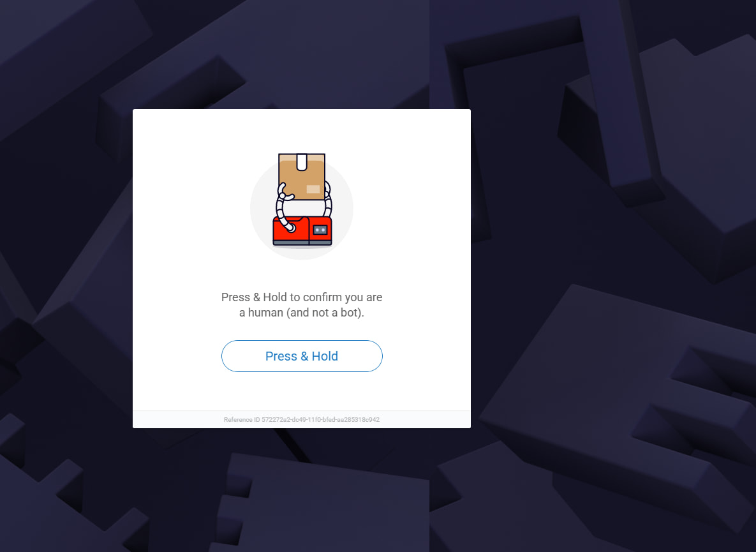Click the blank white area above the robot
Viewport: 756px width, 552px height.
302,130
